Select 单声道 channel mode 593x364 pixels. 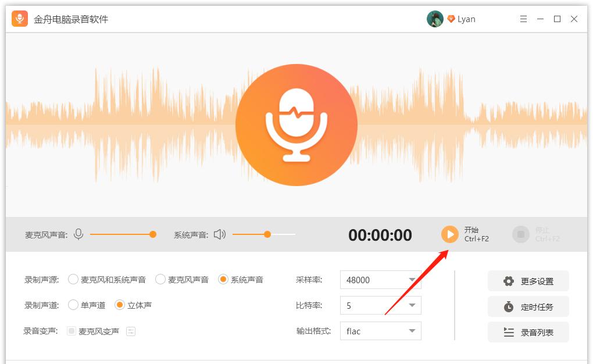73,305
